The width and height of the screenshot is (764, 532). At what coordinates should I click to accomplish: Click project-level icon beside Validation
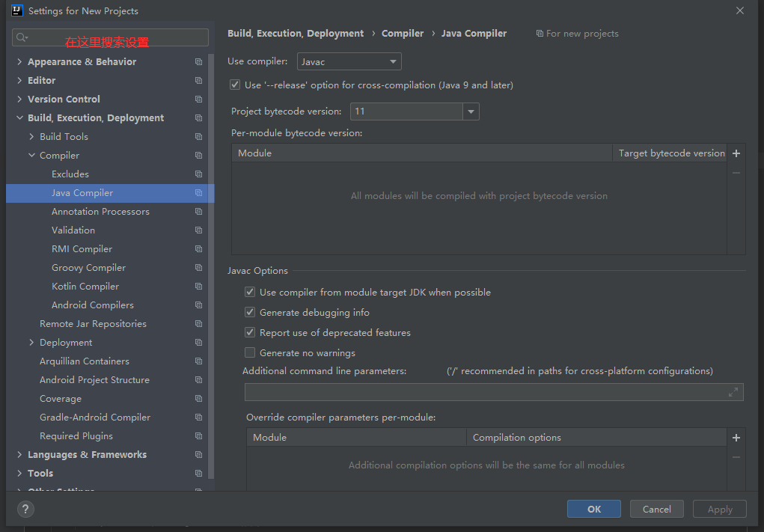[x=199, y=230]
